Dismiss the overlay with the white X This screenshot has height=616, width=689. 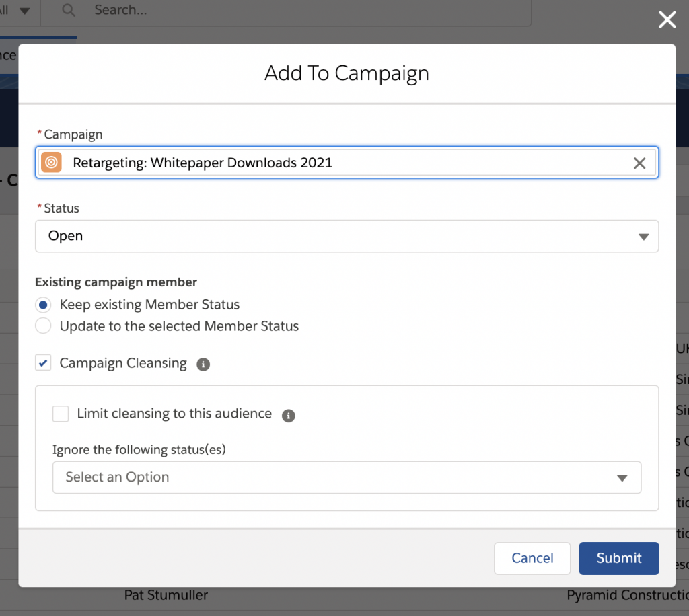point(667,20)
